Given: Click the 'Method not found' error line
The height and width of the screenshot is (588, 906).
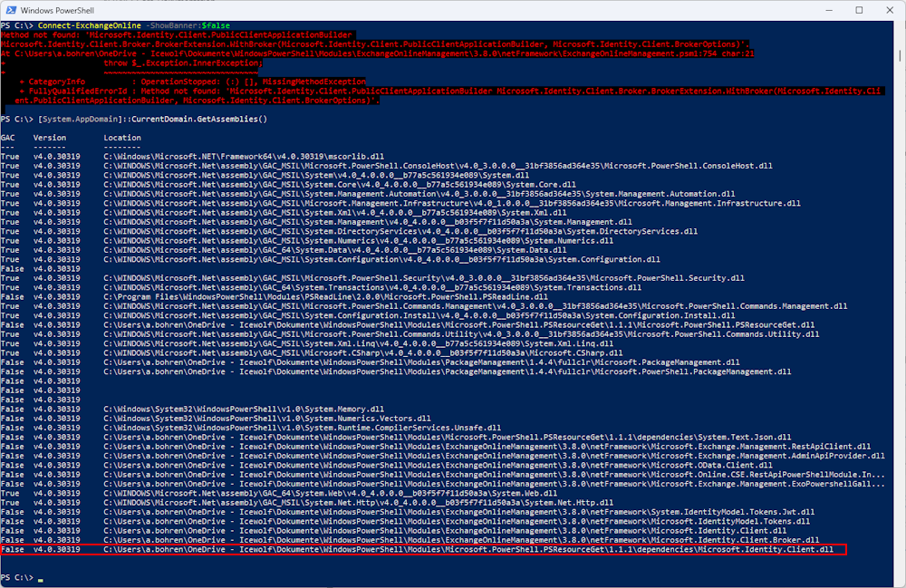Looking at the screenshot, I should pos(177,34).
